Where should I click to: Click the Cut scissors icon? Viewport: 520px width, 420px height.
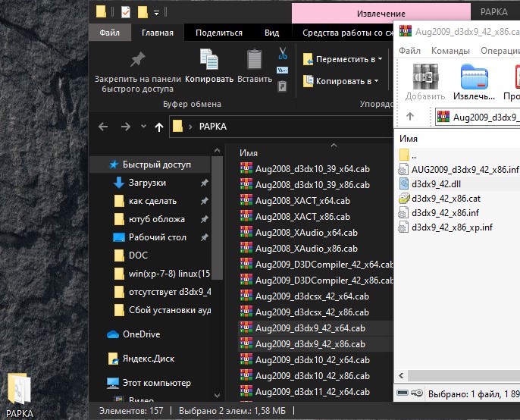pos(283,53)
